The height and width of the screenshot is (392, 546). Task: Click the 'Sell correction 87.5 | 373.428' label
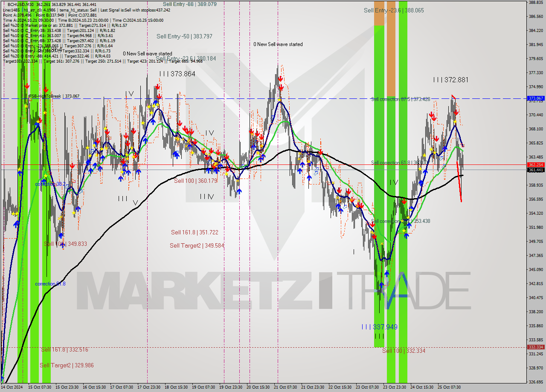coord(401,99)
